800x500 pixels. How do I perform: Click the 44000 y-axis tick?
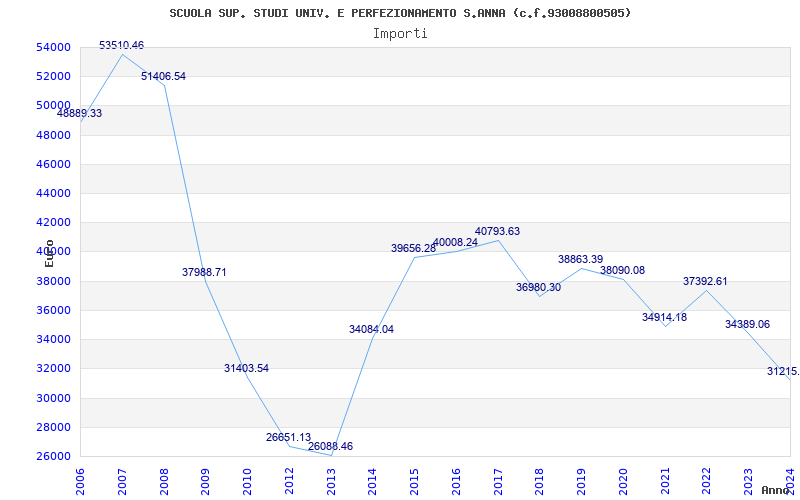pyautogui.click(x=53, y=193)
